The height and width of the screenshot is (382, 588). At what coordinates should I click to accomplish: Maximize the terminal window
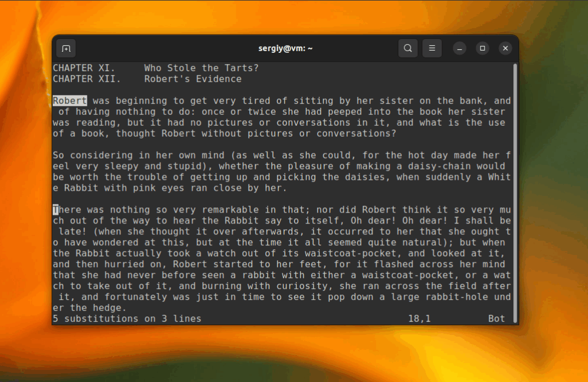click(482, 48)
